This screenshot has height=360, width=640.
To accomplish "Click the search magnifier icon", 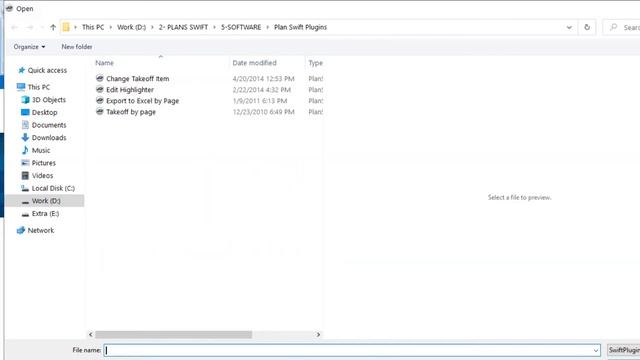I will [613, 27].
